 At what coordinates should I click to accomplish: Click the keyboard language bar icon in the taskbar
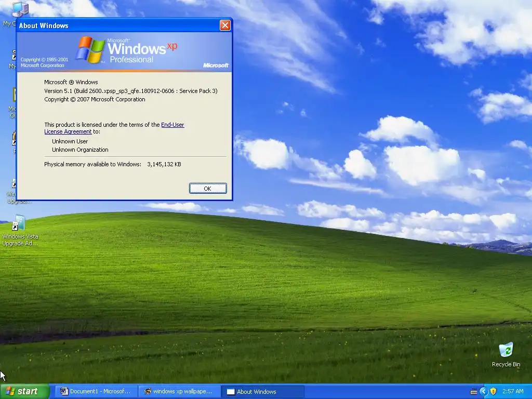[474, 392]
